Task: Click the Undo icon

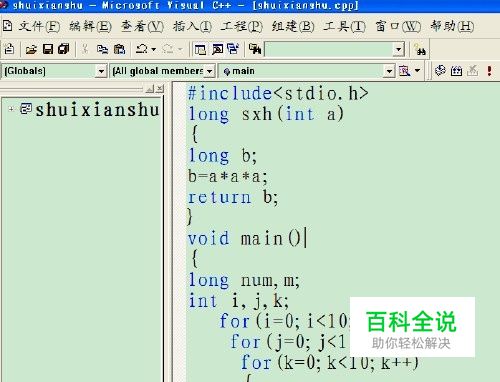Action: click(141, 49)
